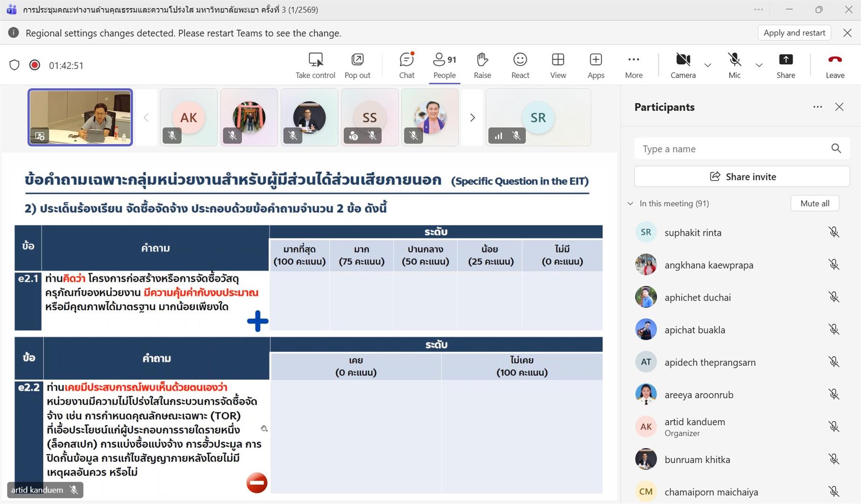861x504 pixels.
Task: Open mic options dropdown arrow
Action: [x=759, y=65]
